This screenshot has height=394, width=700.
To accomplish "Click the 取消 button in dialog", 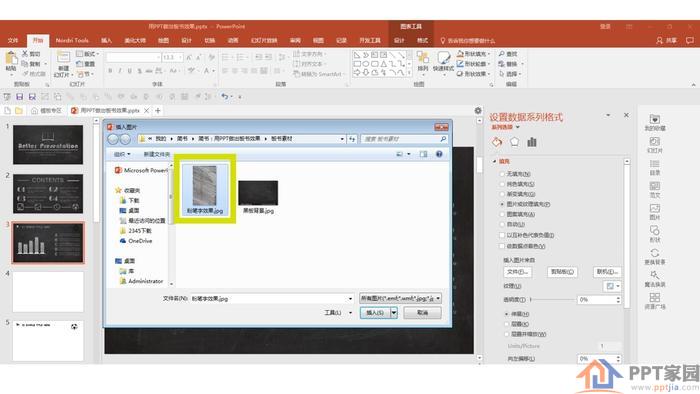I will pyautogui.click(x=422, y=313).
